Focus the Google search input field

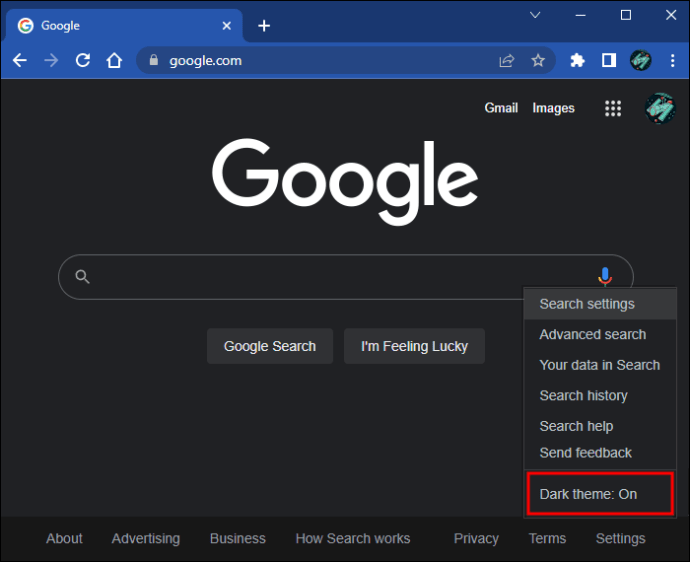(x=345, y=277)
